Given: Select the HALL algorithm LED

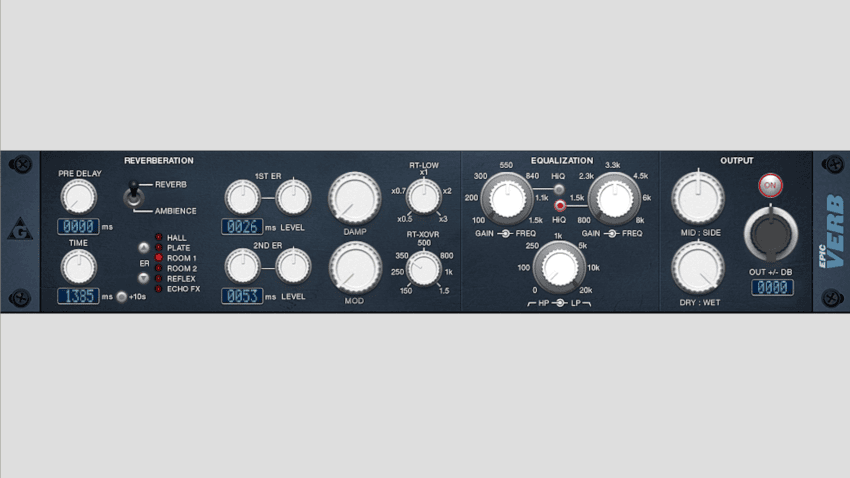Looking at the screenshot, I should pos(159,237).
